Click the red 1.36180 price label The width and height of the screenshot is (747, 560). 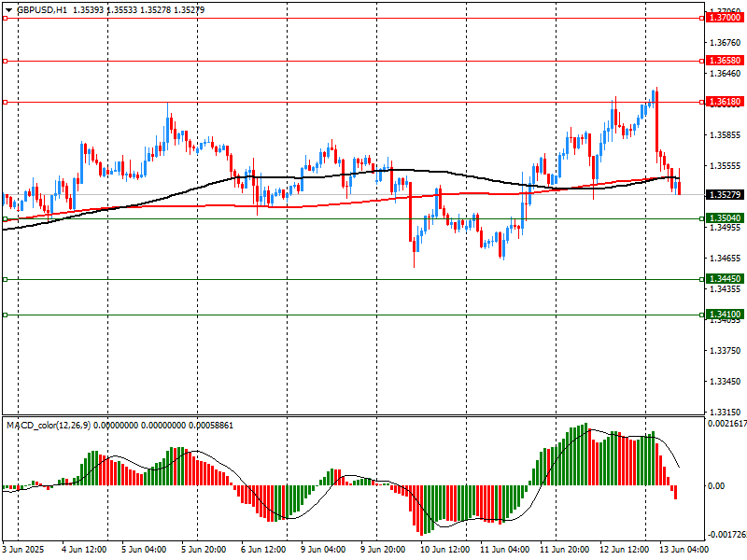point(725,102)
